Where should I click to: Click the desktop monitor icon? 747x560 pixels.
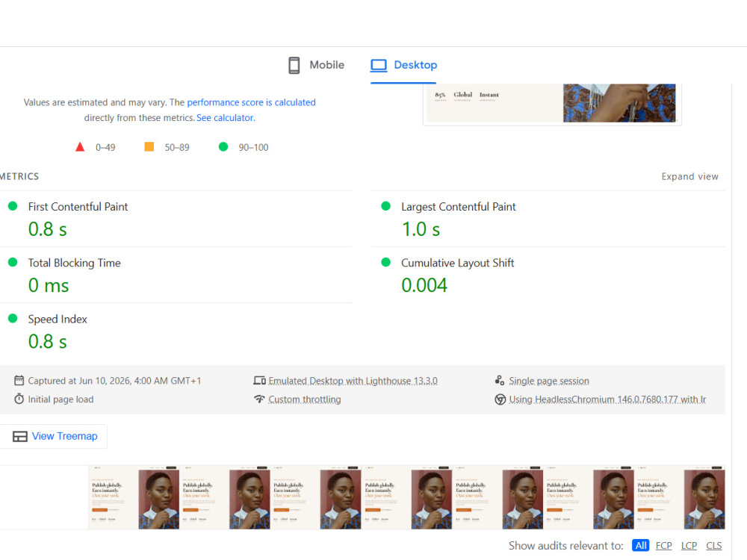(379, 65)
